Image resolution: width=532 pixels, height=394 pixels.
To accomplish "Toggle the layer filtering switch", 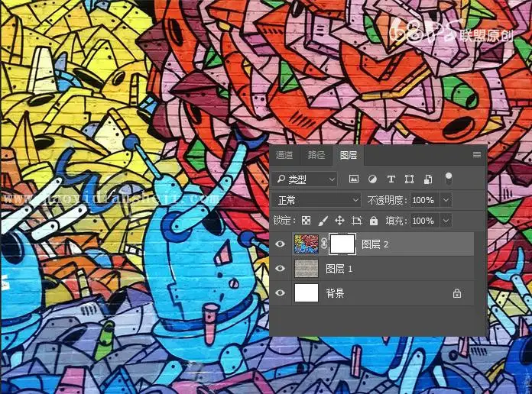I will [x=448, y=179].
